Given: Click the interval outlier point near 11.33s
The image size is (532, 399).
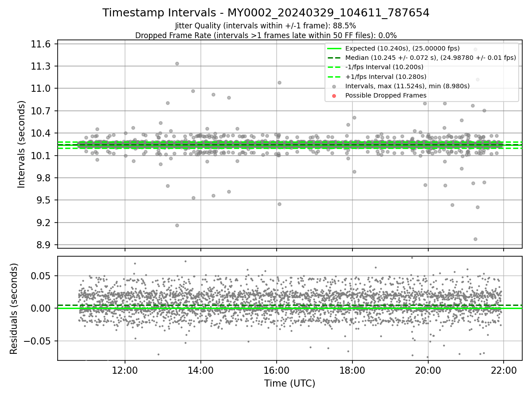Looking at the screenshot, I should tap(177, 63).
